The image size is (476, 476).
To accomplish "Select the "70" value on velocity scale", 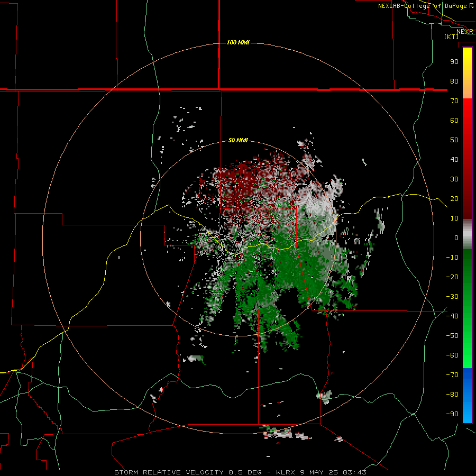I will pos(454,101).
